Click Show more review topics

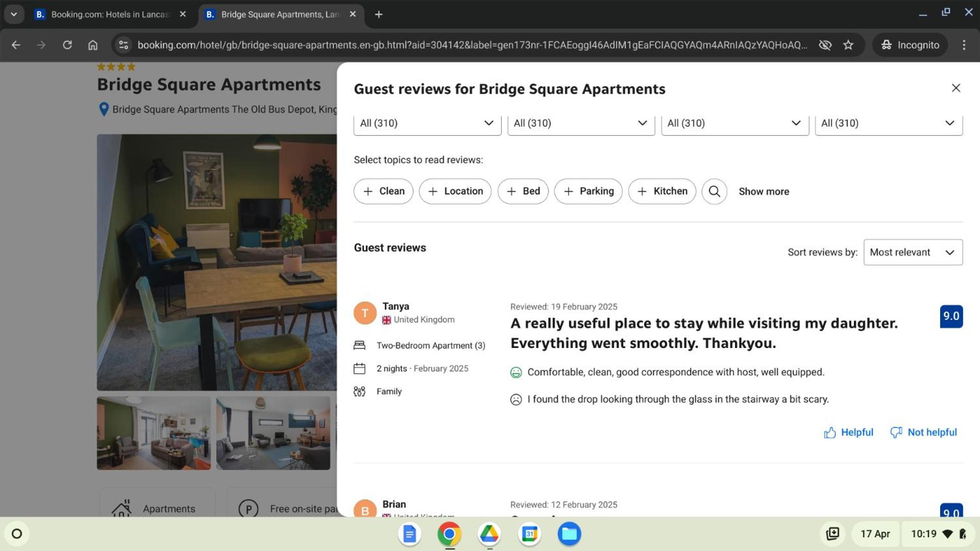pyautogui.click(x=764, y=191)
